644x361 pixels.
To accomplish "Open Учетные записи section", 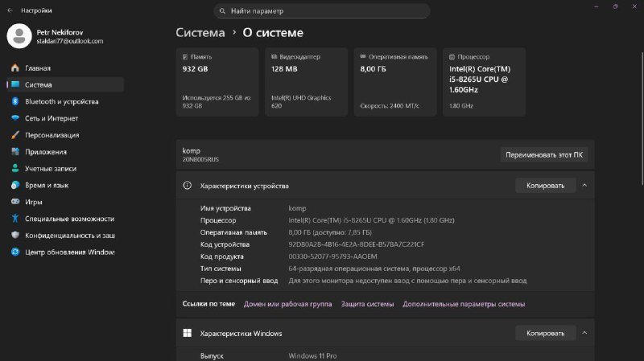I will (x=50, y=169).
